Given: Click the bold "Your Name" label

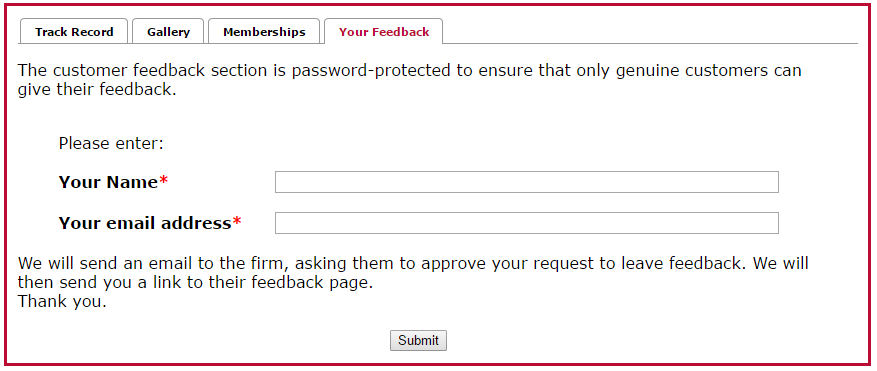Looking at the screenshot, I should click(x=109, y=182).
